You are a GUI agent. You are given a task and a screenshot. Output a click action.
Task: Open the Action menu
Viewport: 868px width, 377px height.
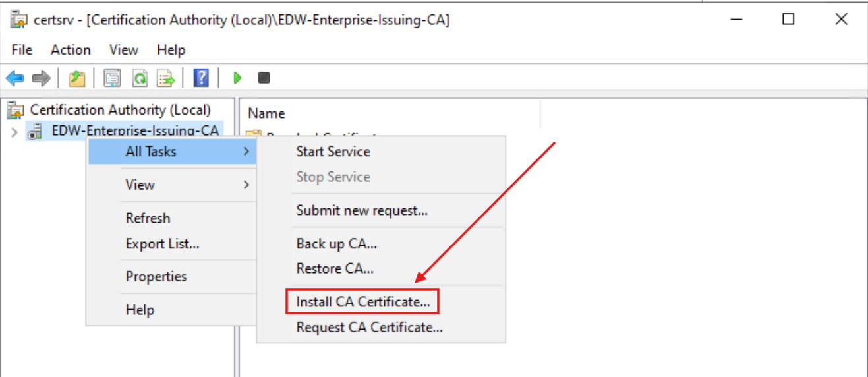71,50
